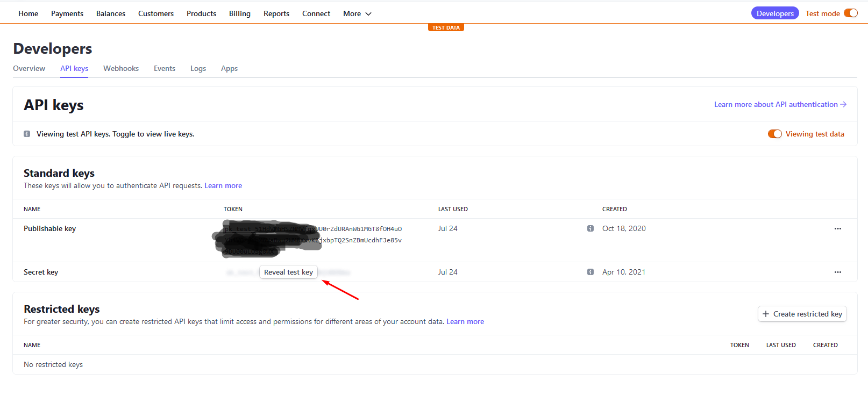Click the publishable key token text
This screenshot has width=868, height=410.
360,234
